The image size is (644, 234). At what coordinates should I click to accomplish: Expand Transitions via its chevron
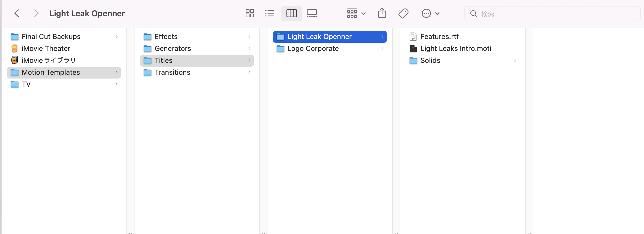[249, 72]
